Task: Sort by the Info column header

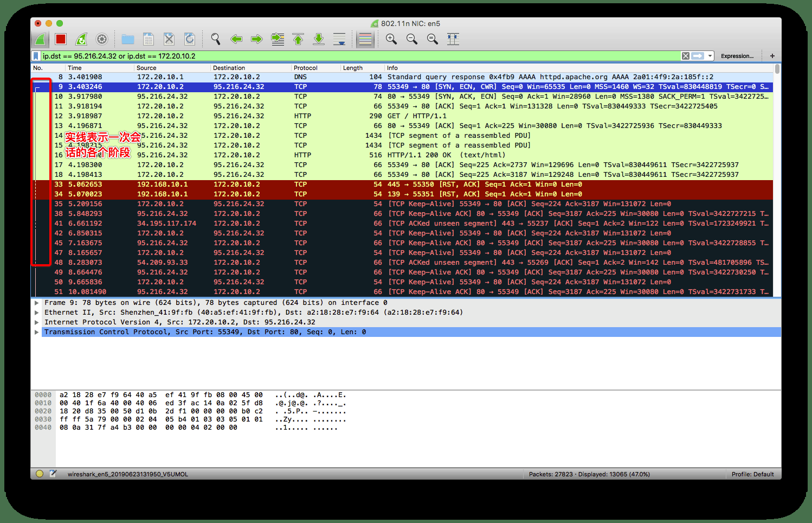Action: tap(579, 68)
